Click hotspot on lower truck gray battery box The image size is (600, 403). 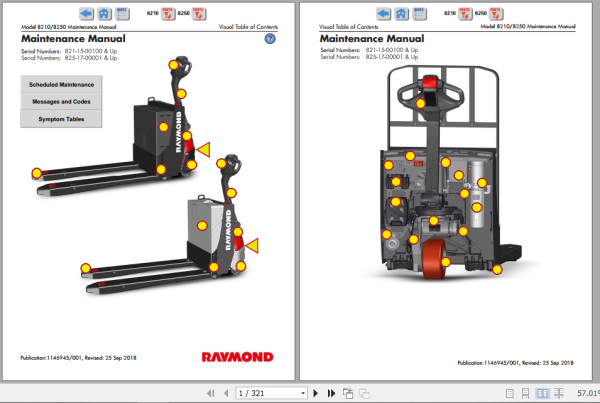(202, 226)
